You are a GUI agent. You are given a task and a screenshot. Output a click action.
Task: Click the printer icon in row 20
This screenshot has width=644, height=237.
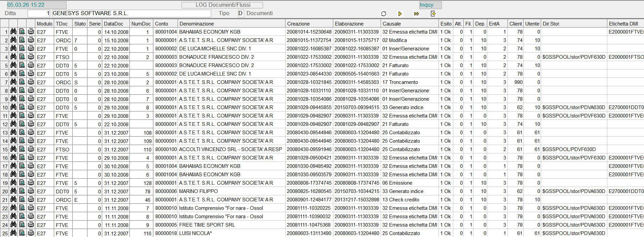(31, 191)
